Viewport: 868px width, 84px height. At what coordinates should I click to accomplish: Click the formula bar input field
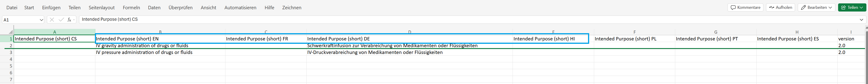(x=468, y=19)
